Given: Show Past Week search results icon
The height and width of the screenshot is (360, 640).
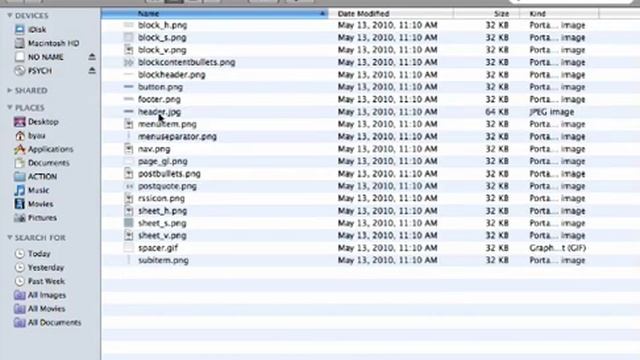Looking at the screenshot, I should pyautogui.click(x=19, y=281).
